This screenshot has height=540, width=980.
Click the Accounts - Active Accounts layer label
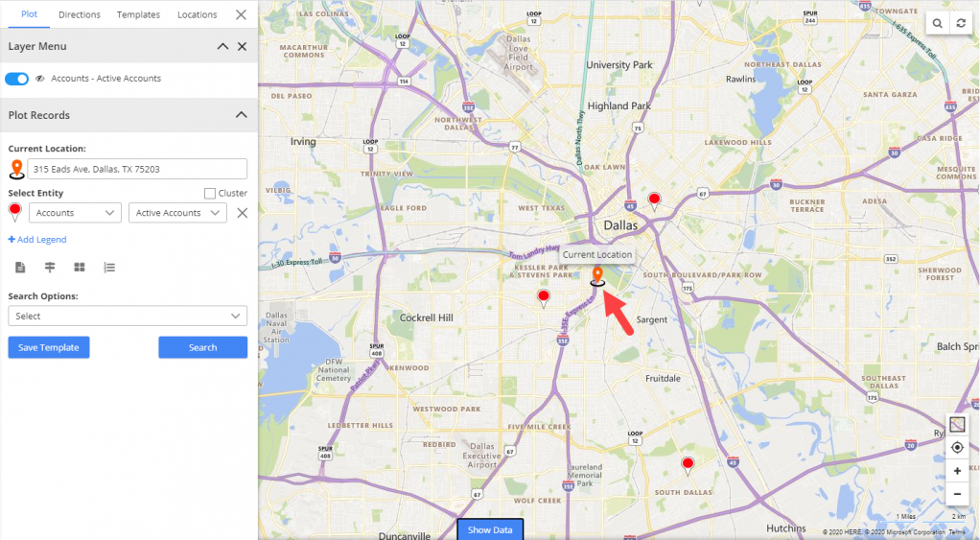point(106,78)
